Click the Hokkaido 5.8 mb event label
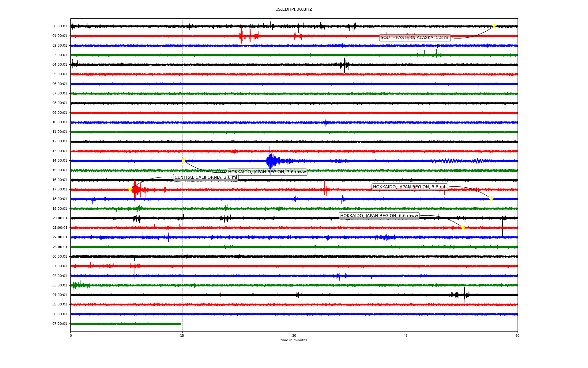 click(x=409, y=187)
